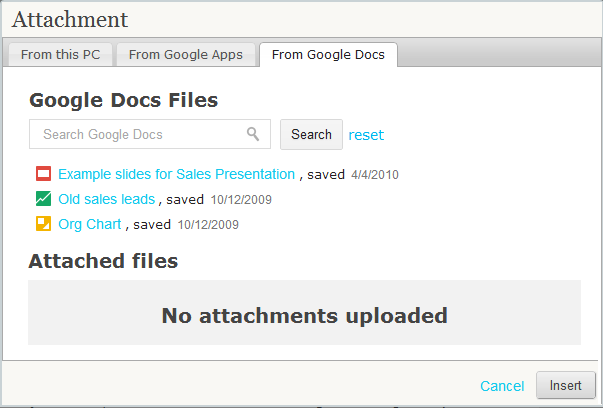
Task: Click the Cancel link
Action: pos(502,386)
